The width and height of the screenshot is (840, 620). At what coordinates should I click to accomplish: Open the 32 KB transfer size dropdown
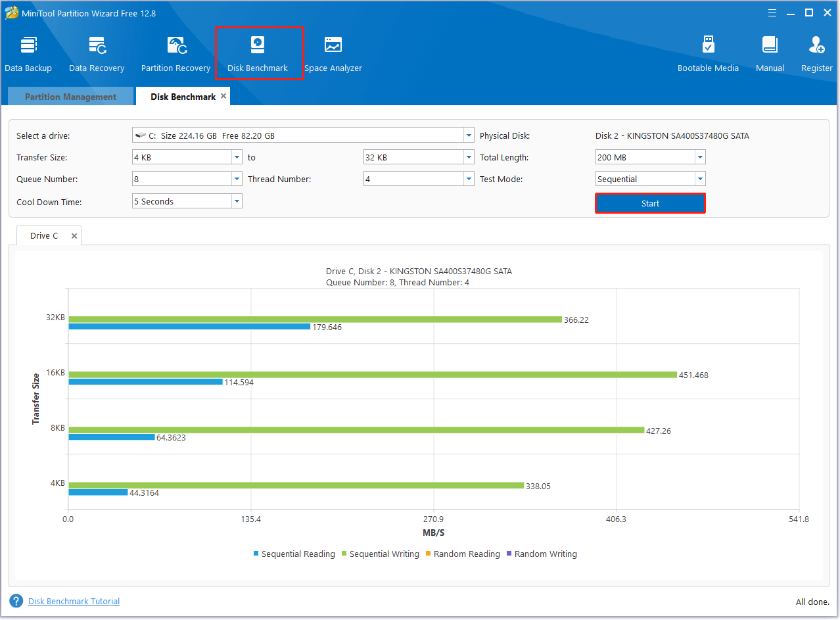point(469,158)
